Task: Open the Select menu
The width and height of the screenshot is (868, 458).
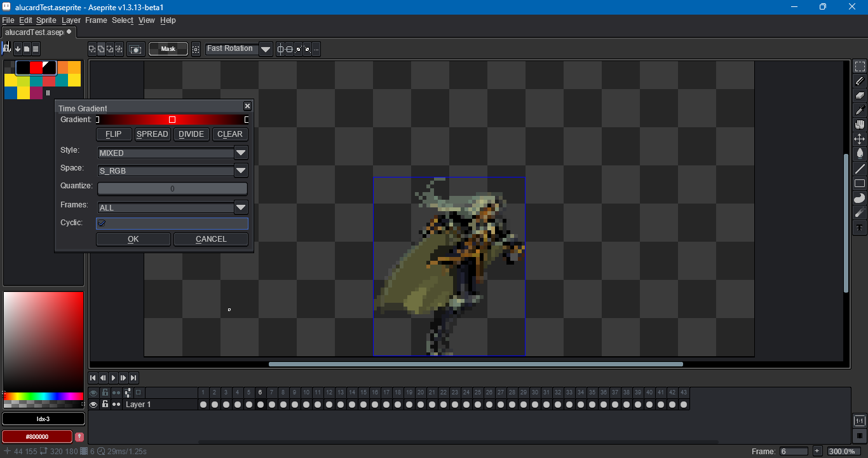Action: tap(123, 20)
